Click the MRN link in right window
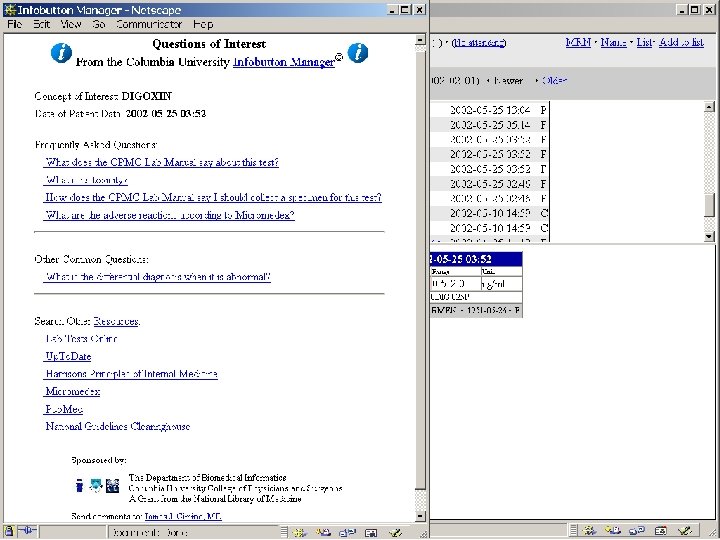 (x=578, y=42)
